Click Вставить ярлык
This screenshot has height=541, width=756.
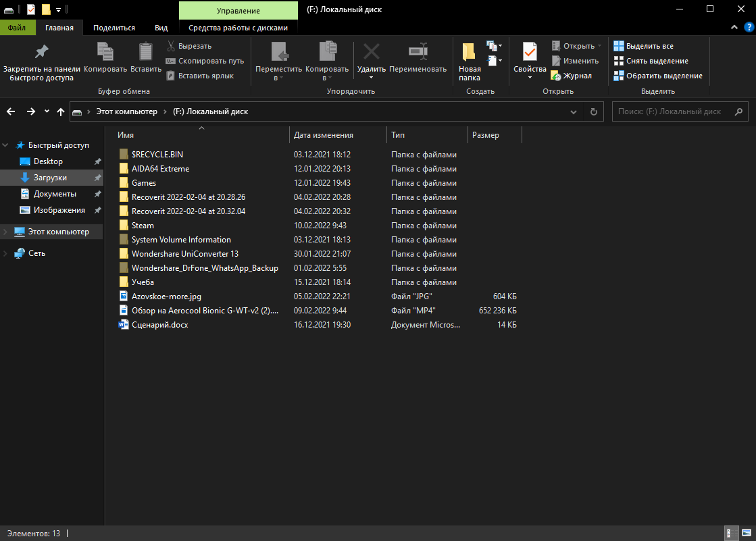(200, 76)
